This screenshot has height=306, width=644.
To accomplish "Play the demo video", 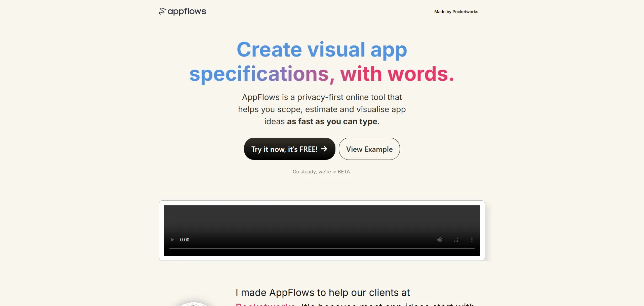I will point(172,240).
